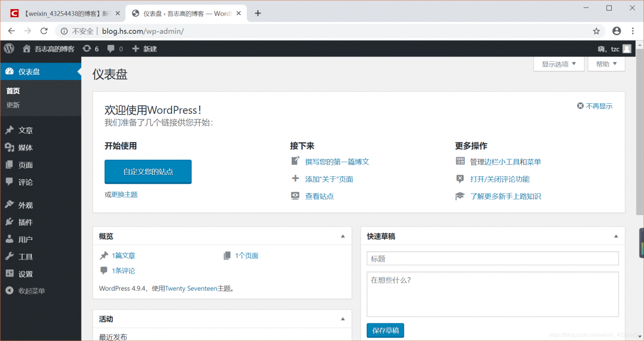Image resolution: width=644 pixels, height=341 pixels.
Task: Click the 外观 appearance brush icon
Action: [x=10, y=205]
